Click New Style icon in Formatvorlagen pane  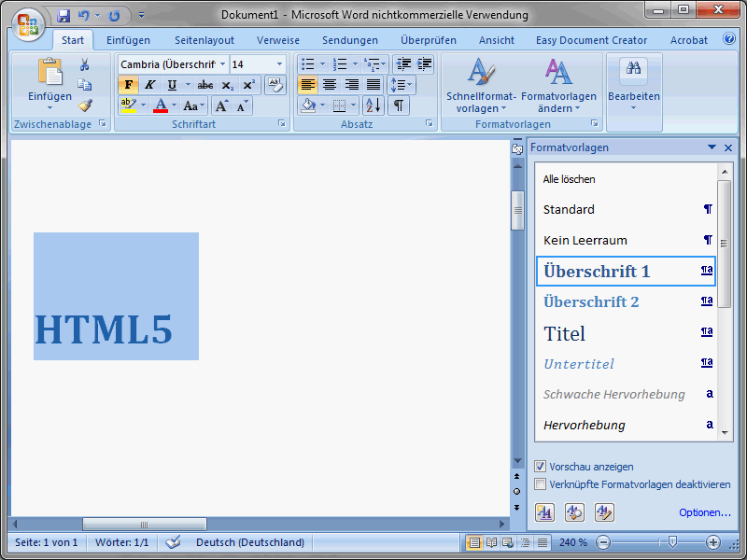544,512
